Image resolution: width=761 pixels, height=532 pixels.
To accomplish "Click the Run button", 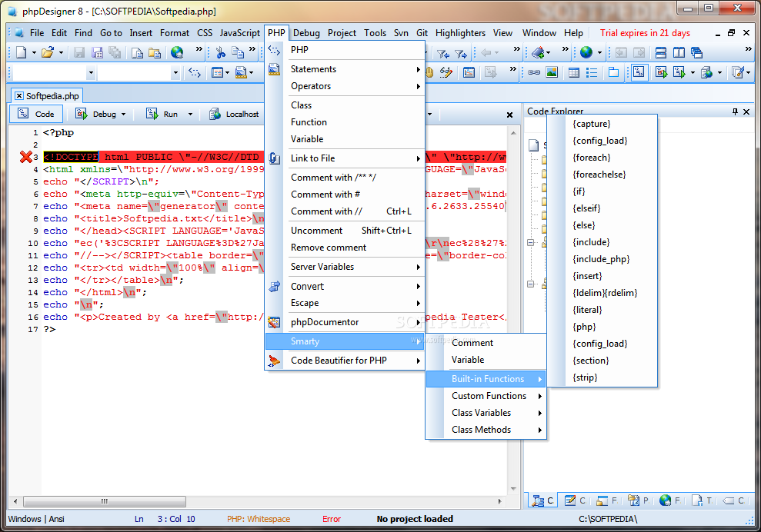I will [x=162, y=115].
